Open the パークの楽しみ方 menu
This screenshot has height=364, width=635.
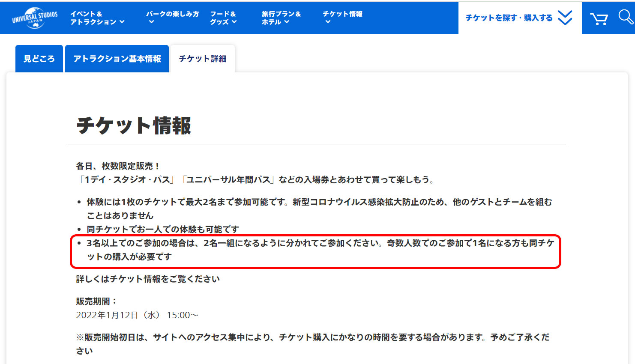click(x=172, y=14)
